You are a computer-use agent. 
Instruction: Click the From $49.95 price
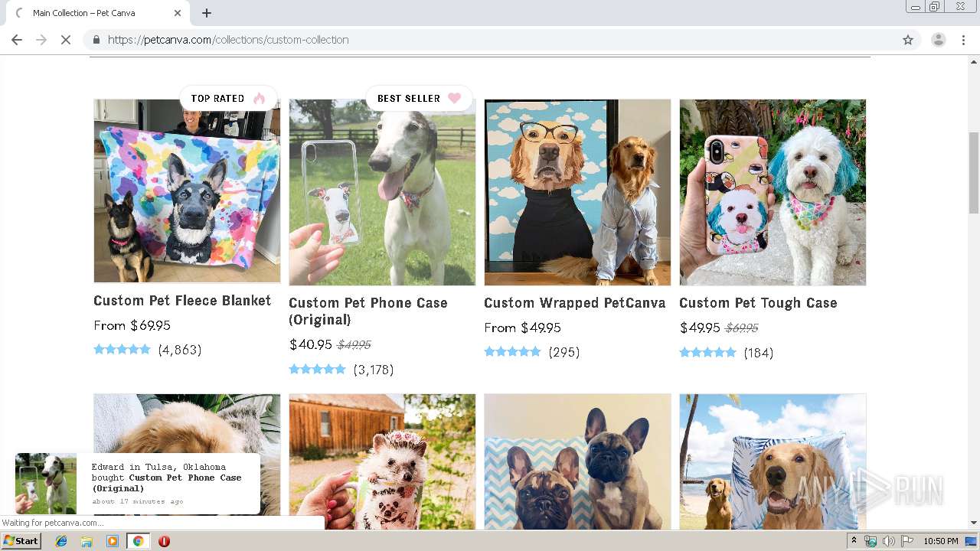click(x=522, y=328)
